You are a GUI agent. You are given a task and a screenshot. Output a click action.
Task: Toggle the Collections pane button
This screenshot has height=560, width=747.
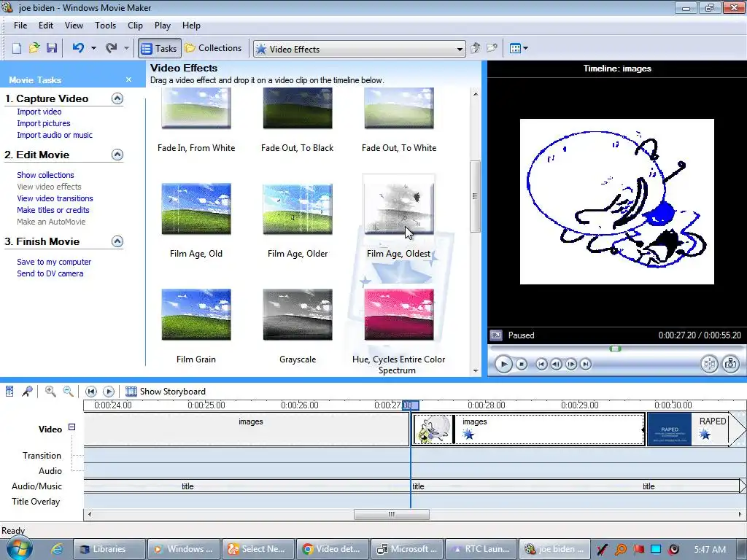214,48
